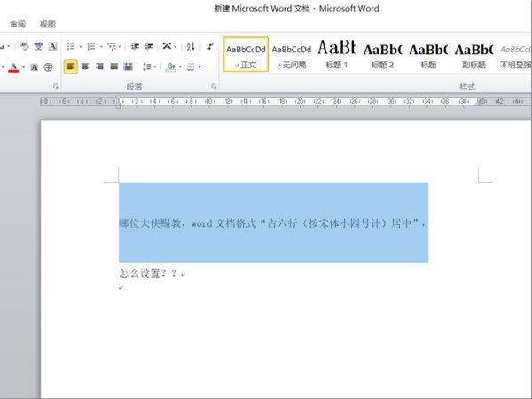Switch to the 视图 ribbon tab
Viewport: 532px width, 399px height.
48,25
